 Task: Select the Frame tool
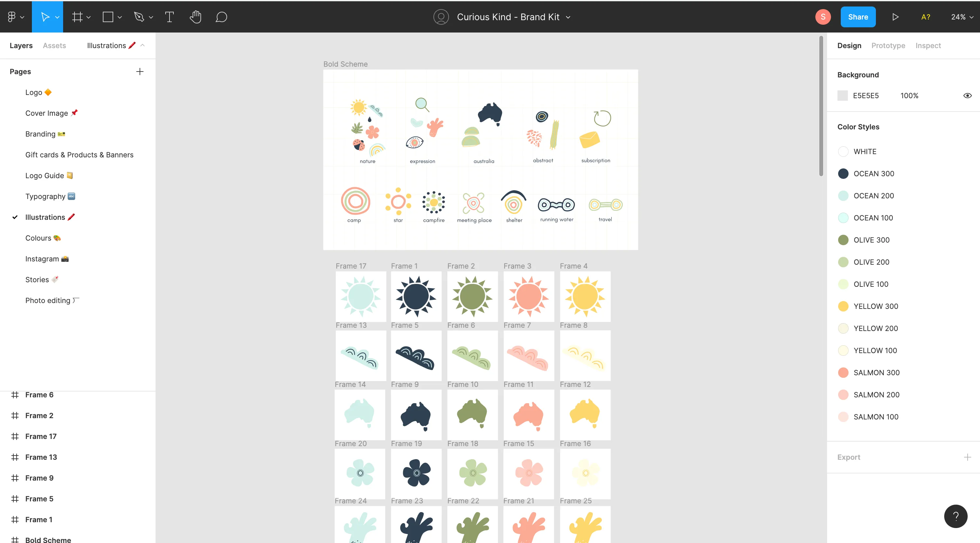(x=77, y=17)
